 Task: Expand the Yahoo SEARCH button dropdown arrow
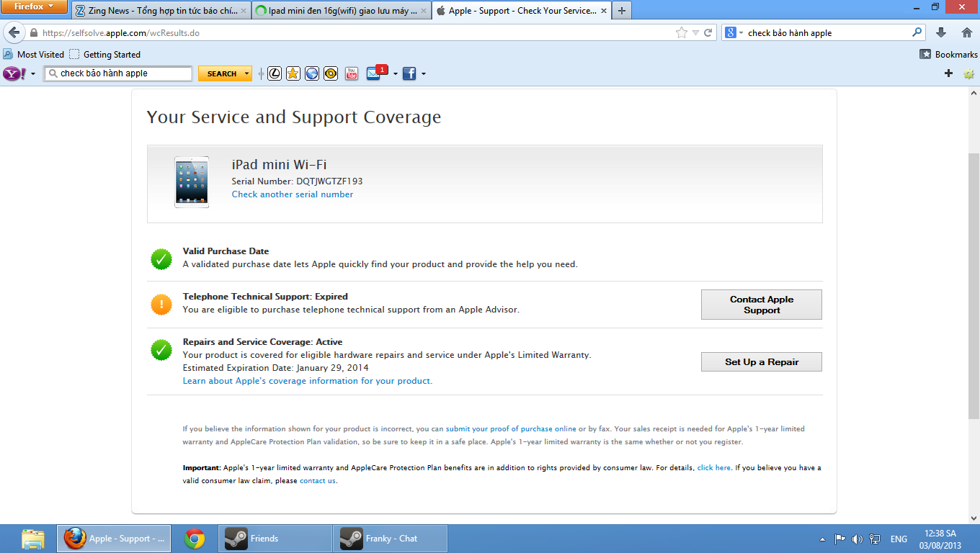coord(247,73)
